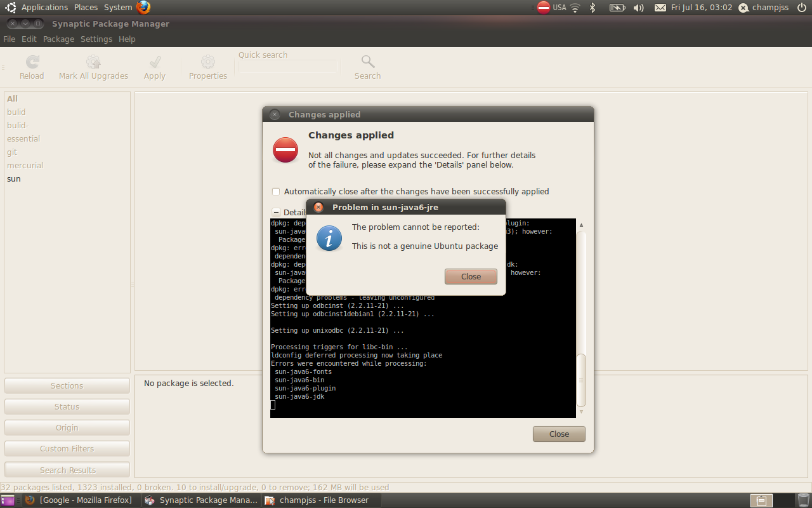
Task: Close the 'Problem in sun-java6-jre' dialog via title X
Action: (x=318, y=207)
